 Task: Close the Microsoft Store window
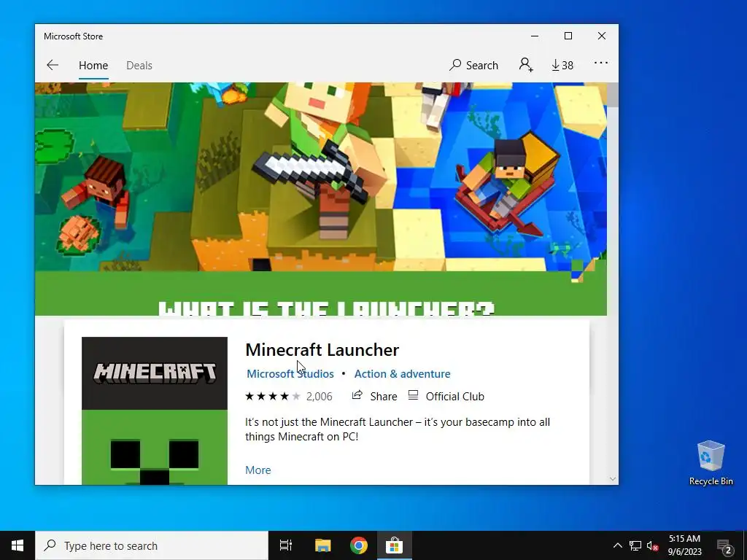click(x=602, y=36)
